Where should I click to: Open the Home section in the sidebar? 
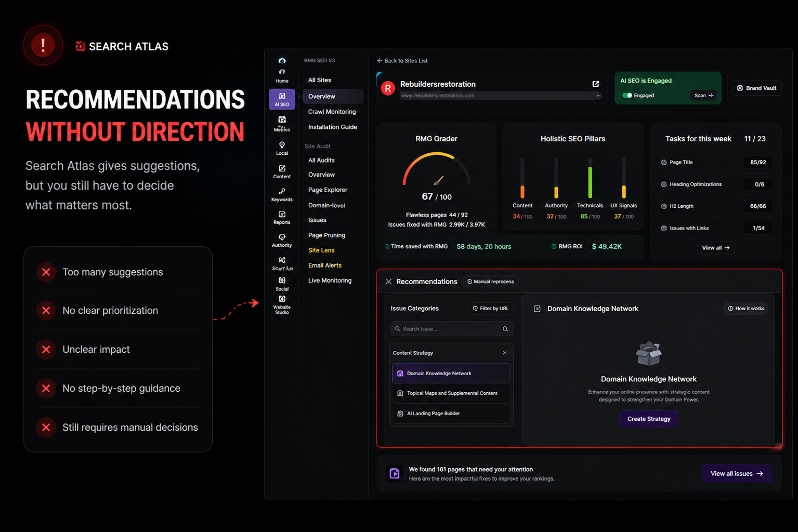click(282, 75)
